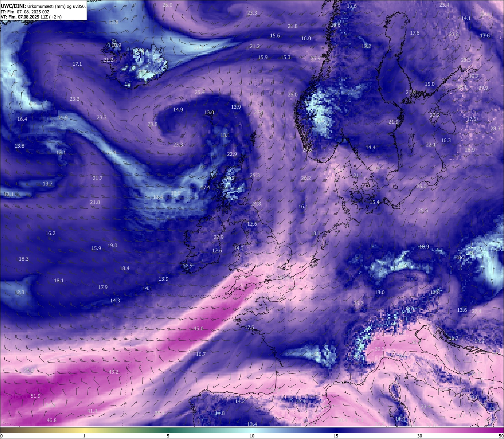Viewport: 504px width, 439px height.
Task: Click the 15.6 value in the Norwegian Sea
Action: (x=275, y=36)
